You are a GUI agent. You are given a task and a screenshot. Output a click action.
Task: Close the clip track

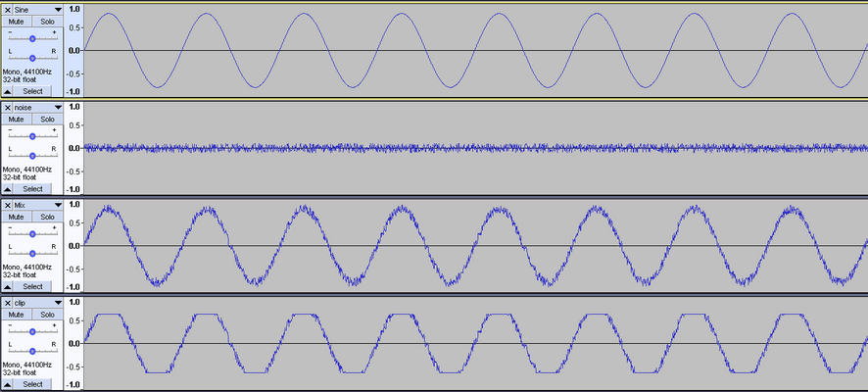click(x=8, y=303)
